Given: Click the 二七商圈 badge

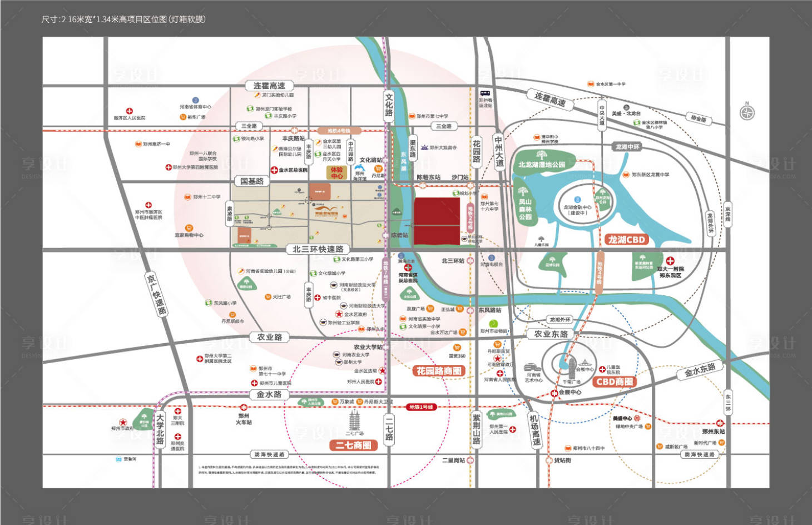Looking at the screenshot, I should point(353,445).
